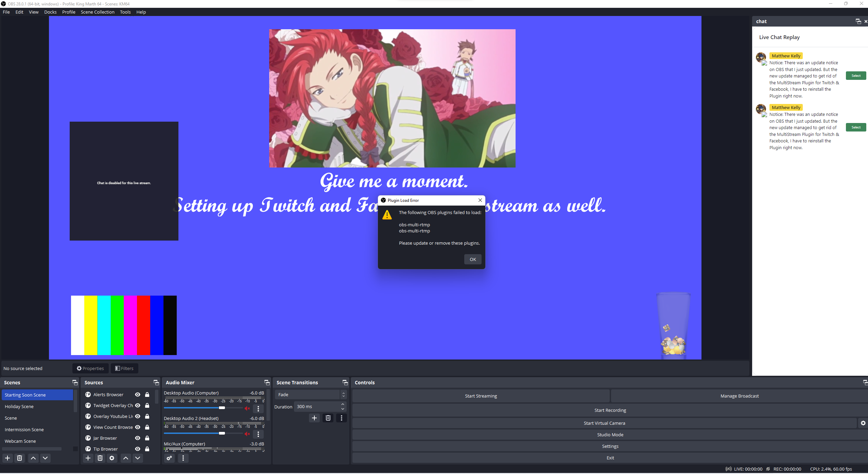Image resolution: width=868 pixels, height=474 pixels.
Task: Lock toggle for Twidget Overlay source
Action: pyautogui.click(x=147, y=405)
